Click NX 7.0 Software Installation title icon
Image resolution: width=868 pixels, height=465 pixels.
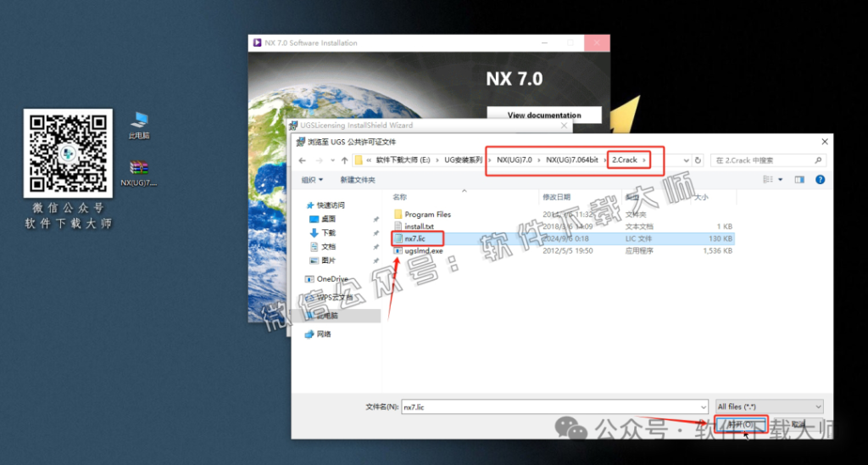click(257, 42)
